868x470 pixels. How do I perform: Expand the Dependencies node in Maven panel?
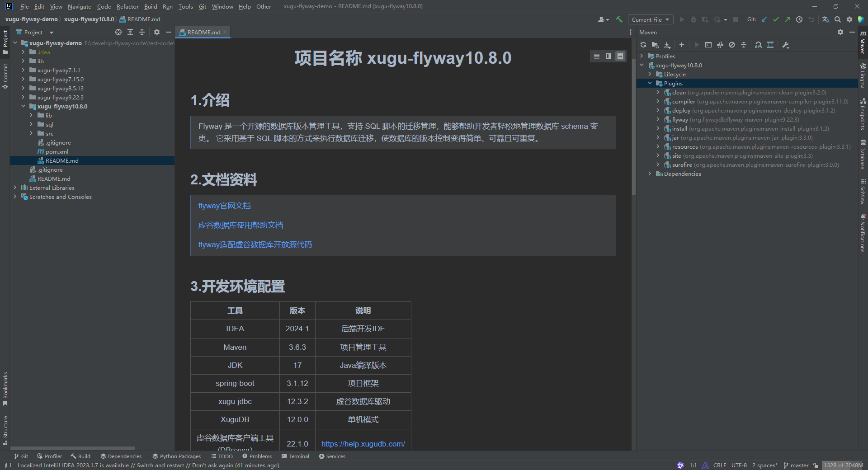pos(650,174)
